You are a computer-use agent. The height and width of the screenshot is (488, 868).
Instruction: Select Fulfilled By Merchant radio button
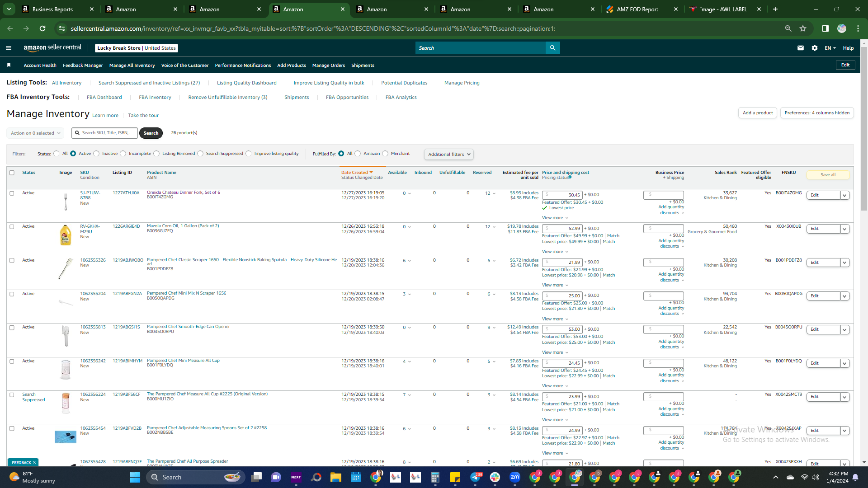(x=385, y=154)
